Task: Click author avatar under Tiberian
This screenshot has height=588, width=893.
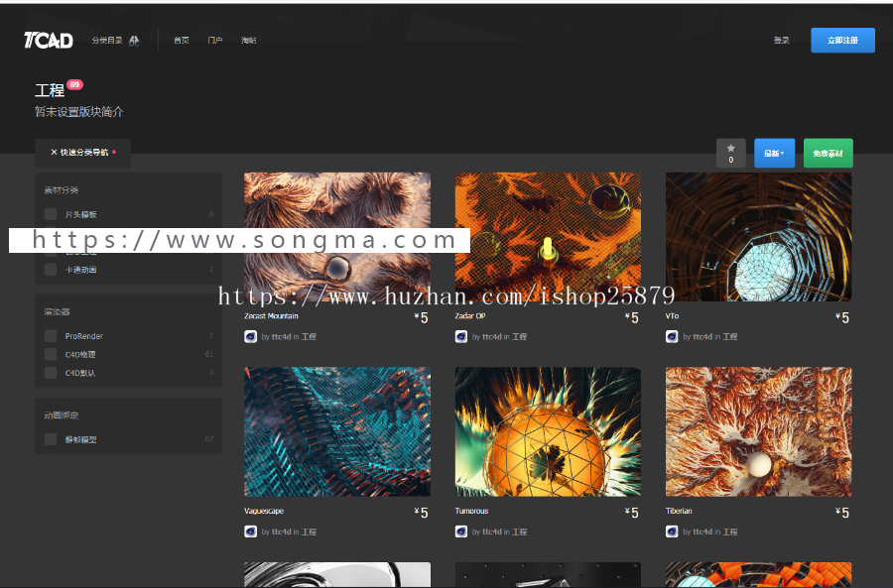Action: coord(672,531)
